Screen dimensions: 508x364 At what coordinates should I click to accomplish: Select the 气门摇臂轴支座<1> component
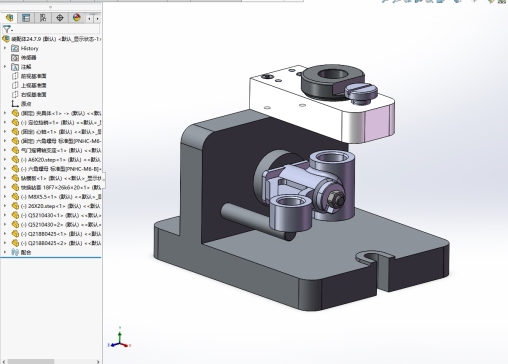[x=56, y=150]
